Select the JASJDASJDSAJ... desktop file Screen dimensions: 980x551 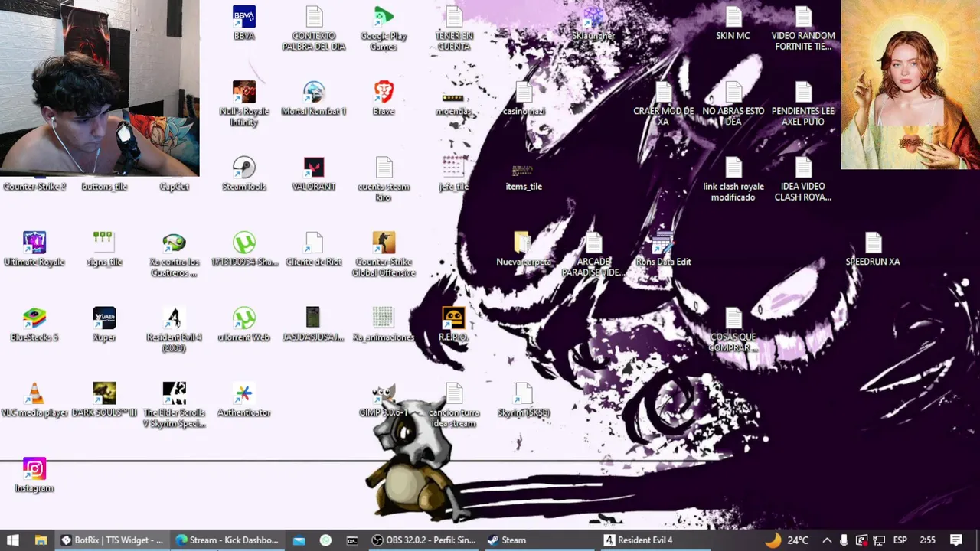pos(314,324)
